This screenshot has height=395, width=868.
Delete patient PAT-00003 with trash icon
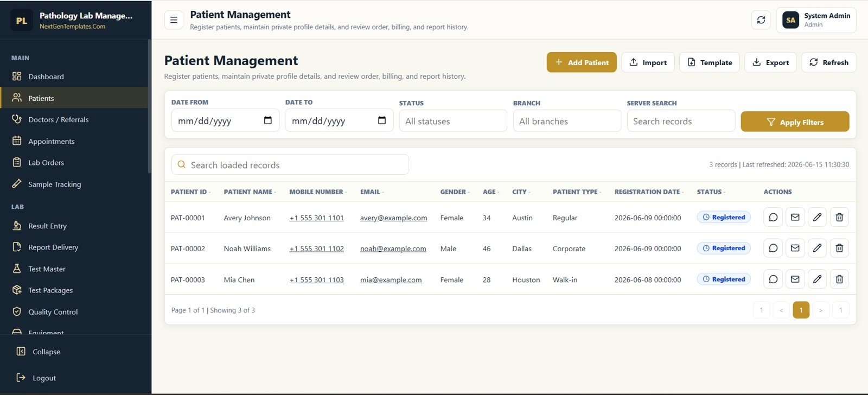(x=839, y=279)
